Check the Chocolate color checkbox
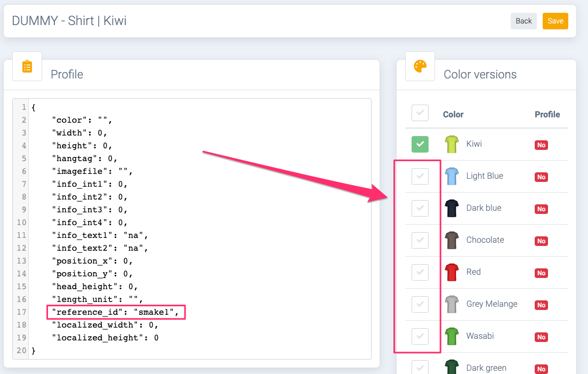Image resolution: width=588 pixels, height=374 pixels. (420, 240)
